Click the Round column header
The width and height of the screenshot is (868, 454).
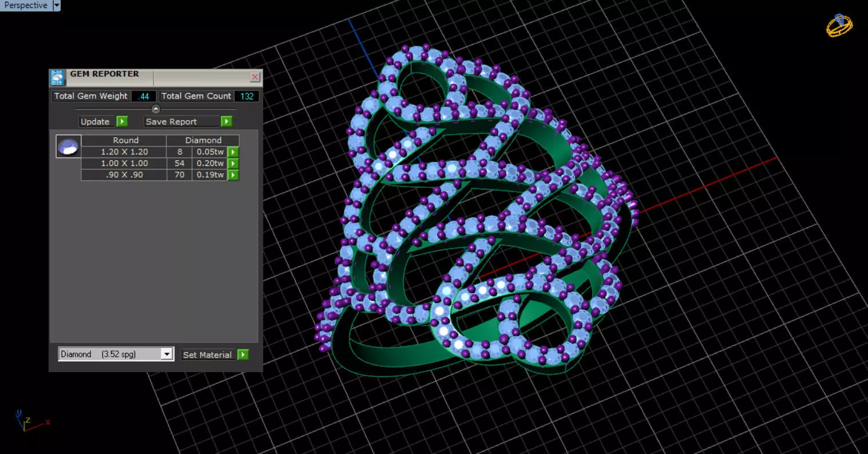click(124, 140)
